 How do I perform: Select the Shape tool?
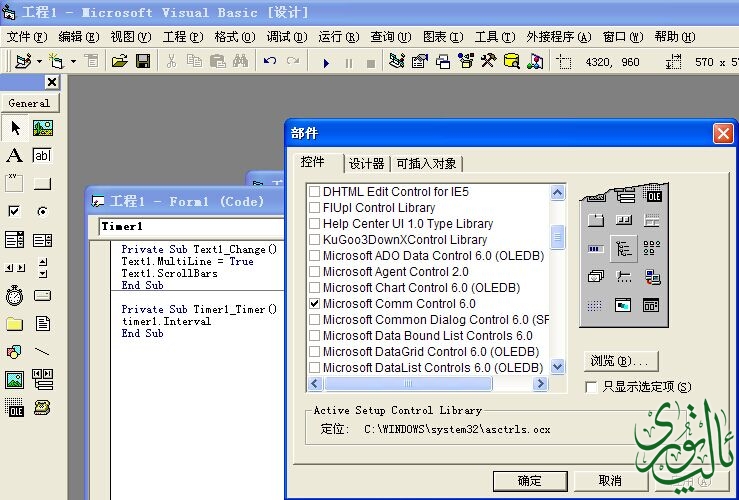tap(15, 352)
